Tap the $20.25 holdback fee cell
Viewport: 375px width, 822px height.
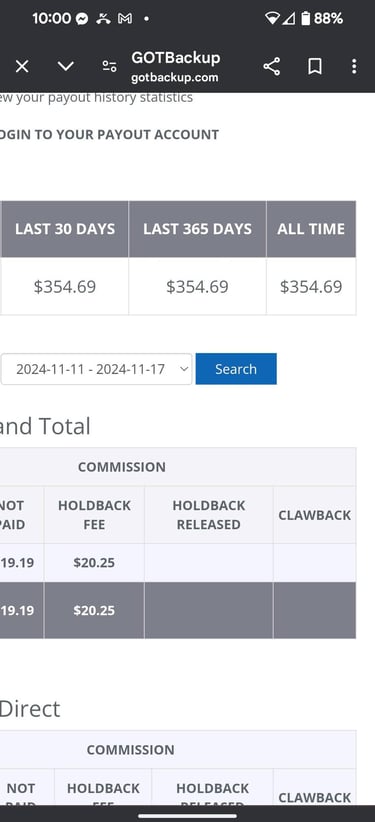94,563
